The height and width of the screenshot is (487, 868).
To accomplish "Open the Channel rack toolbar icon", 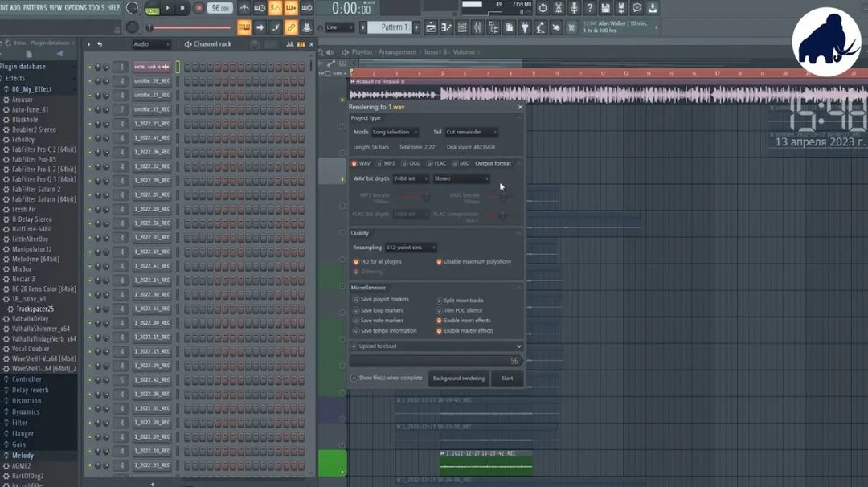I will pos(461,27).
